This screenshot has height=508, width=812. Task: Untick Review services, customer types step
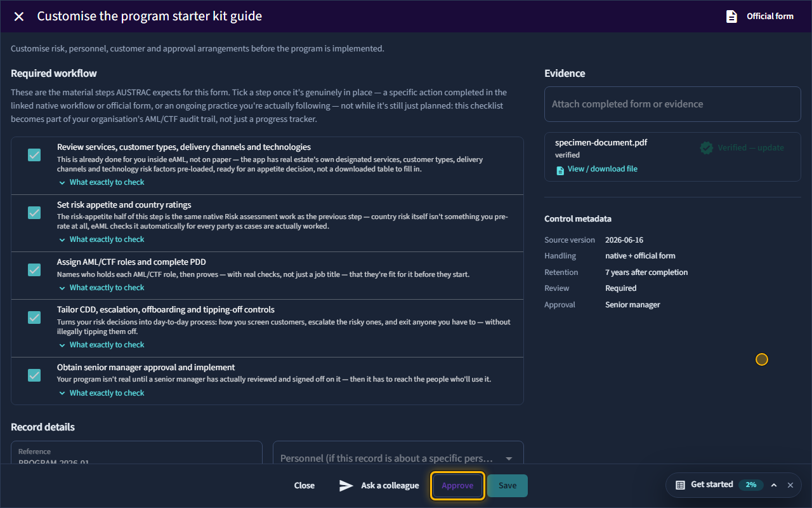34,155
